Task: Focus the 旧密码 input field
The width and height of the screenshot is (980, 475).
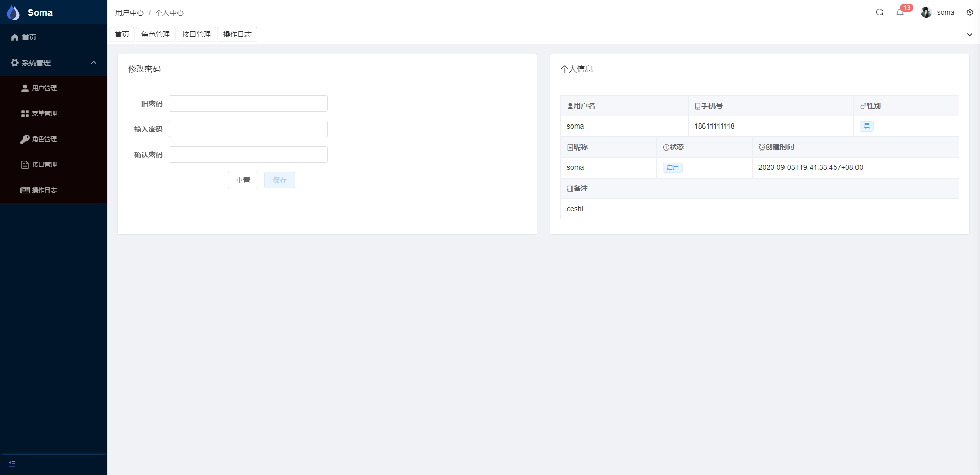Action: (x=248, y=104)
